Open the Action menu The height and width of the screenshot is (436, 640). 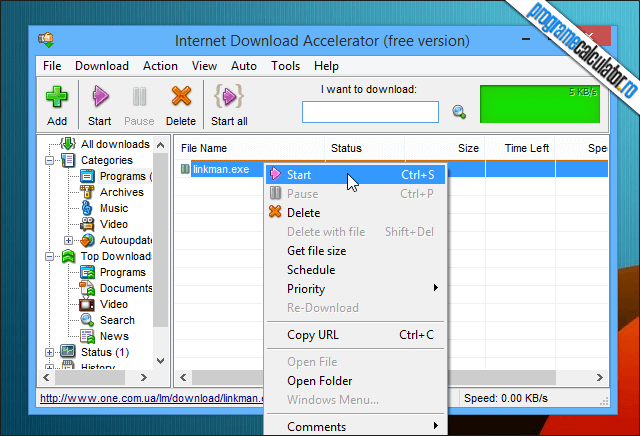(160, 66)
